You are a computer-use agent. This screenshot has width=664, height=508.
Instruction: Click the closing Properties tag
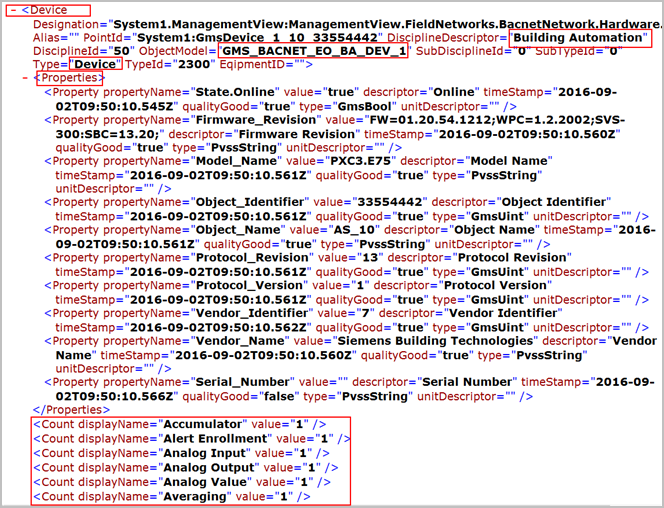pos(73,409)
